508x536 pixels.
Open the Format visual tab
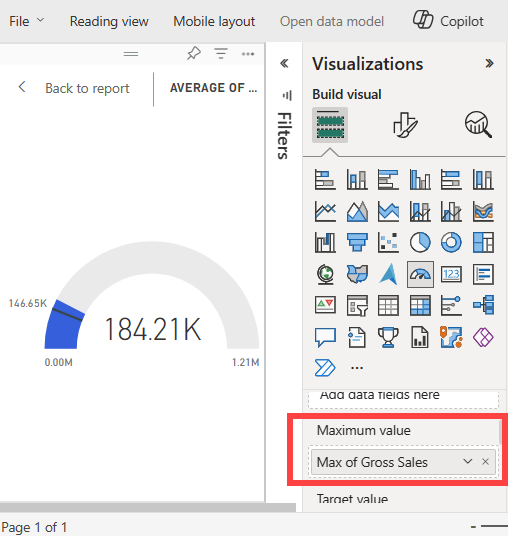coord(405,125)
